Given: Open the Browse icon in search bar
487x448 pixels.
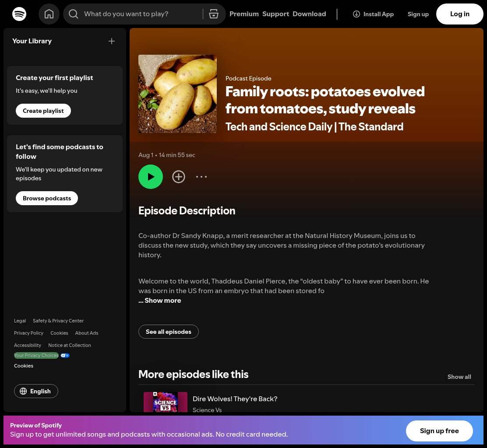Looking at the screenshot, I should coord(214,14).
